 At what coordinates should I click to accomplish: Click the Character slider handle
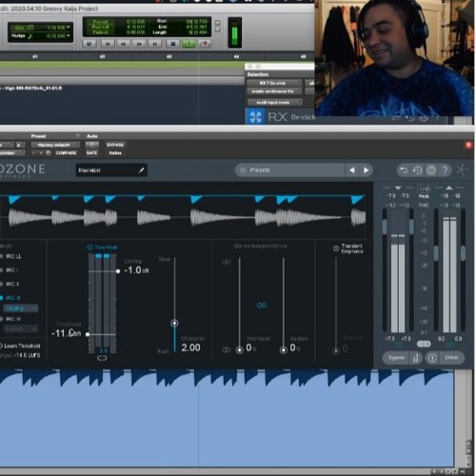click(x=174, y=323)
